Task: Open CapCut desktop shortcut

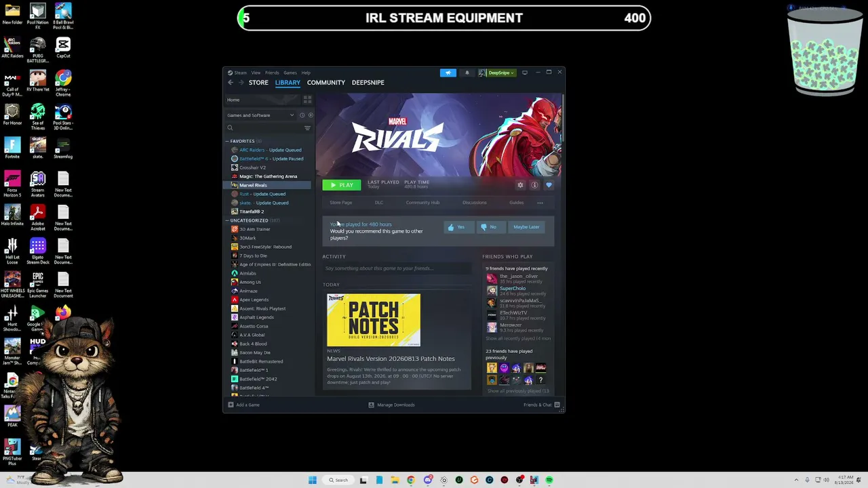Action: (63, 47)
